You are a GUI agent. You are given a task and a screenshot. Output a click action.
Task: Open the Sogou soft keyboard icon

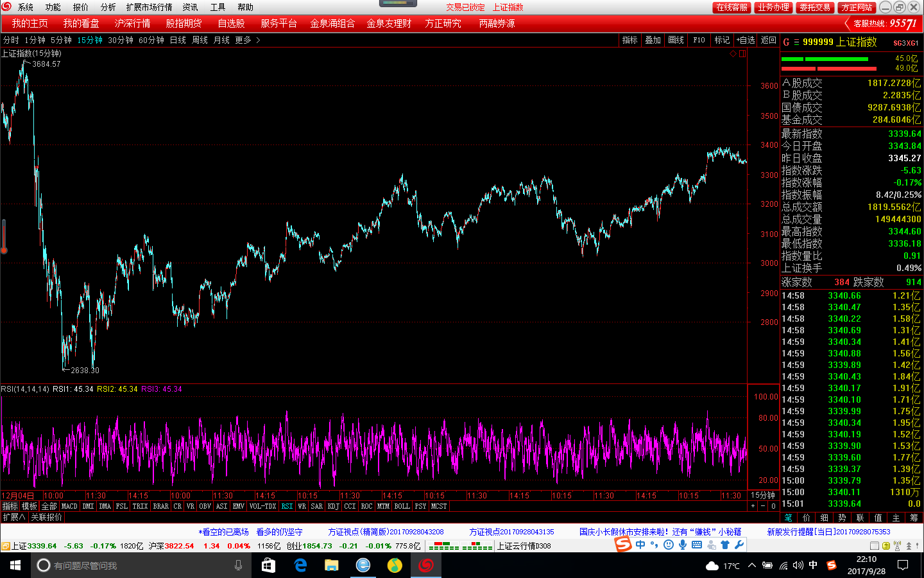697,545
